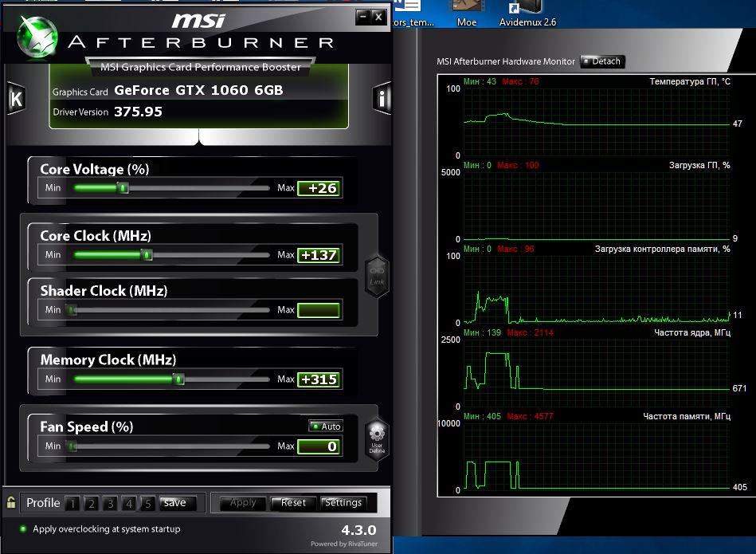
Task: Click the empty Shader Clock value field
Action: tap(319, 310)
